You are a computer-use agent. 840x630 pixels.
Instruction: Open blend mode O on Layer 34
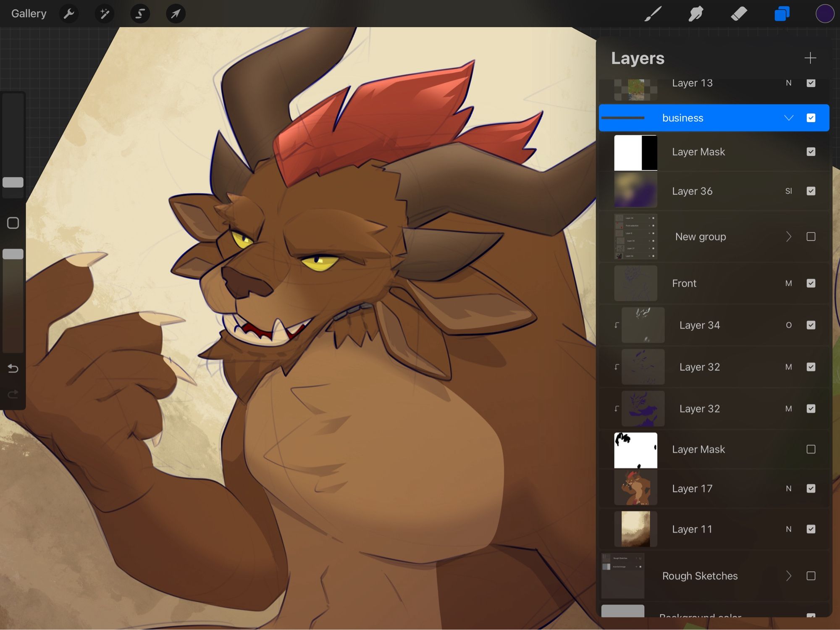(x=789, y=325)
